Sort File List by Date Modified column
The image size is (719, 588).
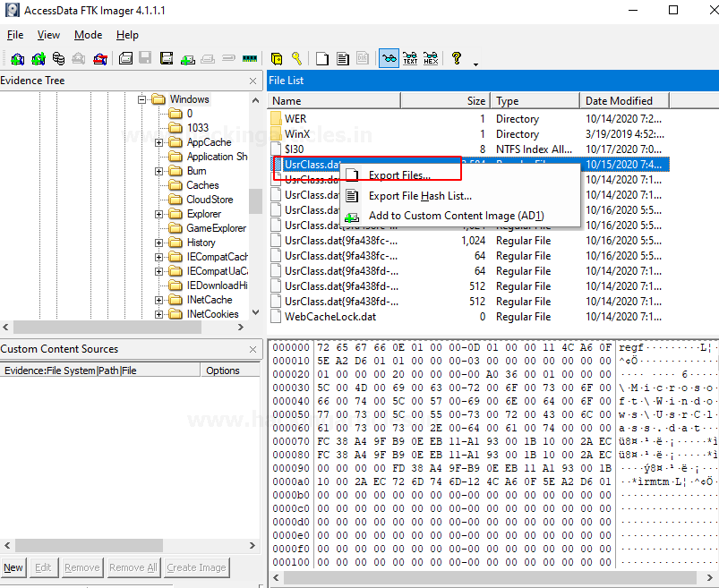tap(625, 101)
